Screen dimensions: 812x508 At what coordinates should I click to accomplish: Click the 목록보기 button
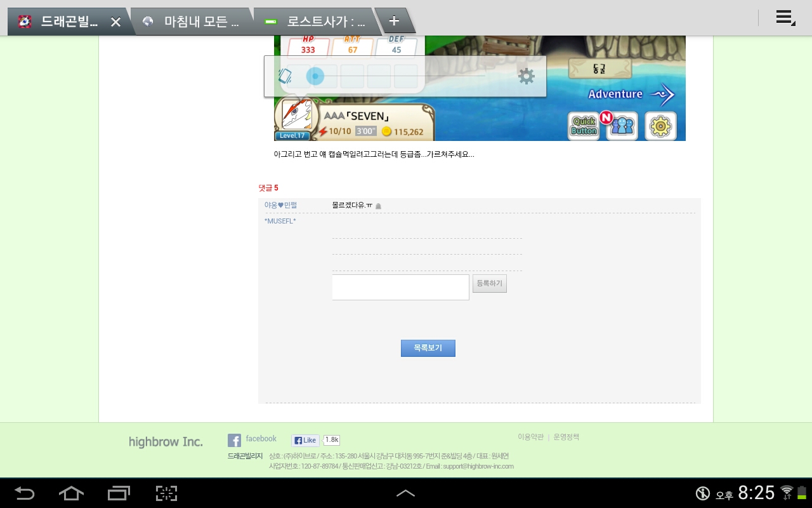[428, 348]
